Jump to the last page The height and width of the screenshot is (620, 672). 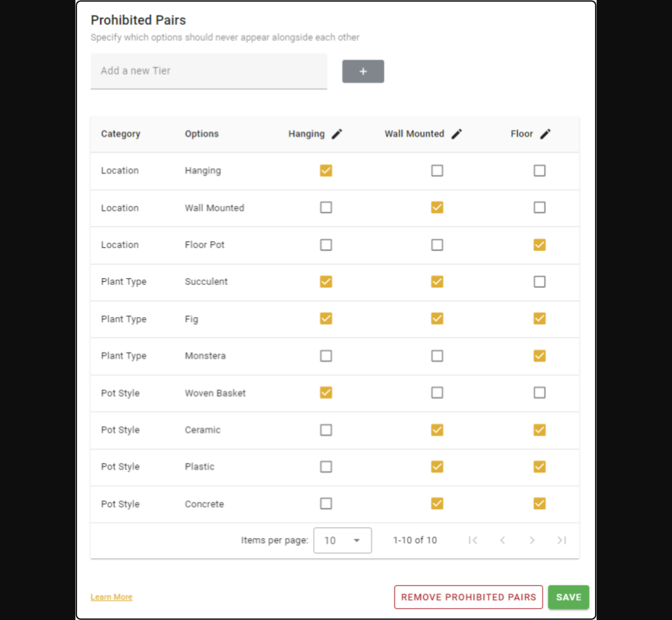(561, 540)
